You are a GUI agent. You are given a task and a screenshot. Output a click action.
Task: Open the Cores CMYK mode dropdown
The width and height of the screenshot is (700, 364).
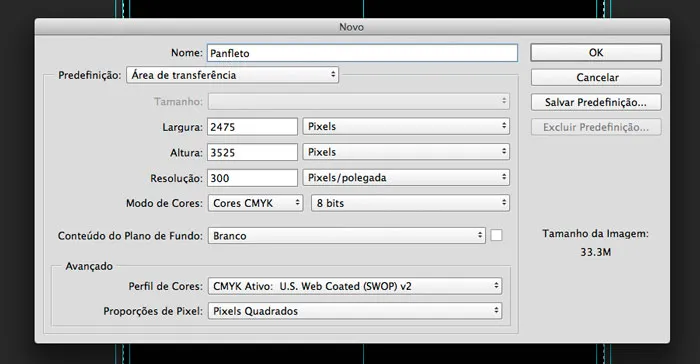tap(255, 203)
